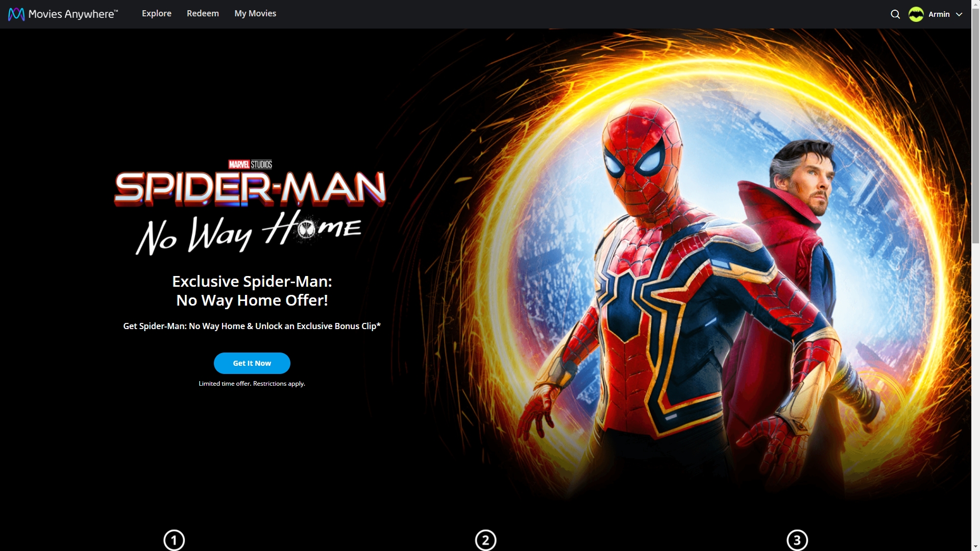Click the Spider-Man No Way Home title logo
Viewport: 980px width, 551px height.
pyautogui.click(x=250, y=209)
